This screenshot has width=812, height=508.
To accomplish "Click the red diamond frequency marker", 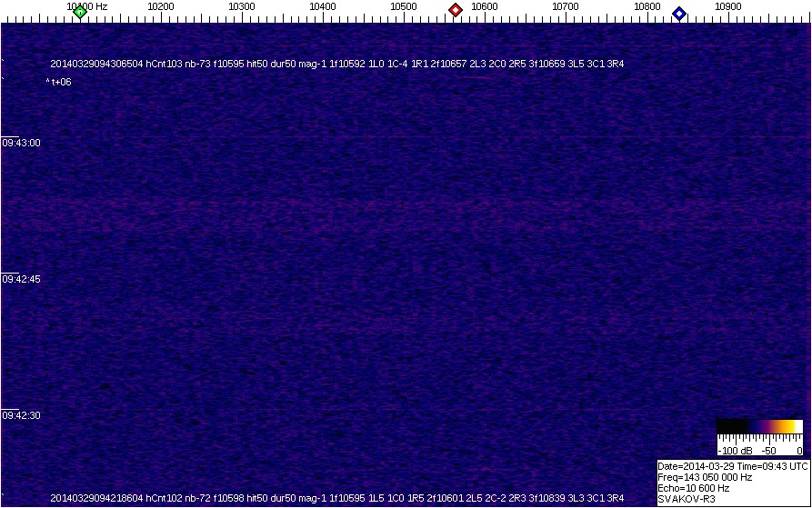I will tap(456, 10).
